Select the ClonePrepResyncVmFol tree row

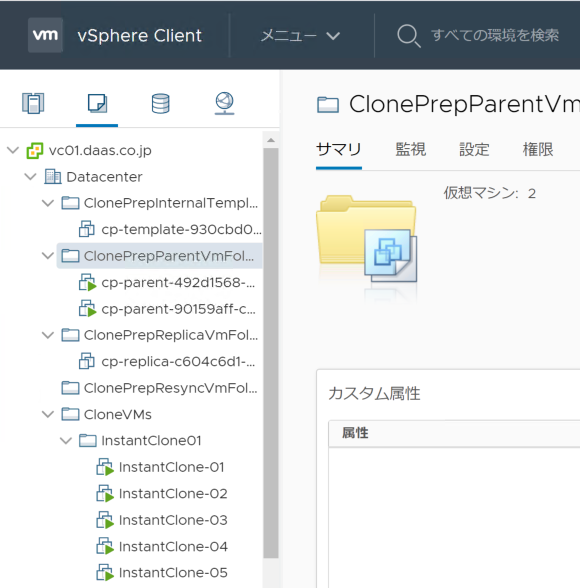coord(171,388)
